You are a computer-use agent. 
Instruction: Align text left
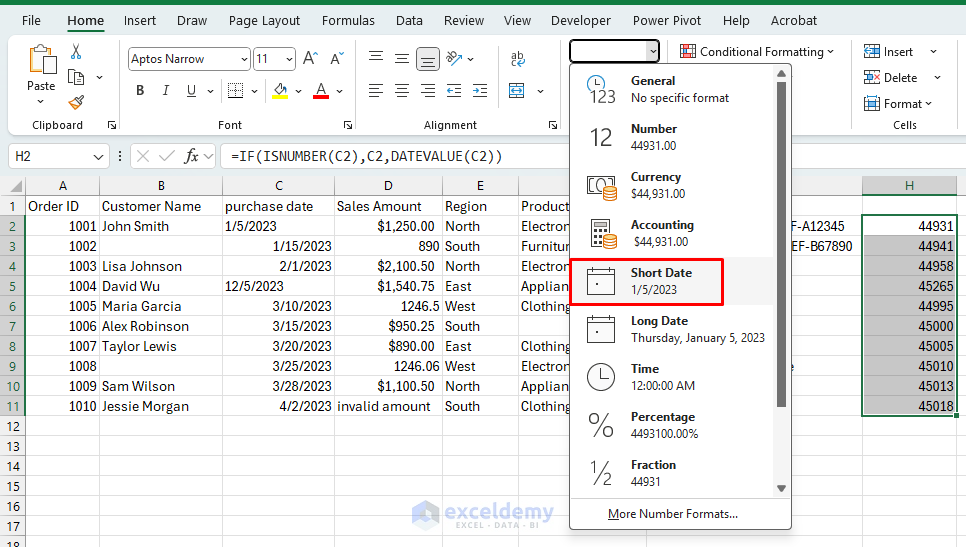coord(376,91)
